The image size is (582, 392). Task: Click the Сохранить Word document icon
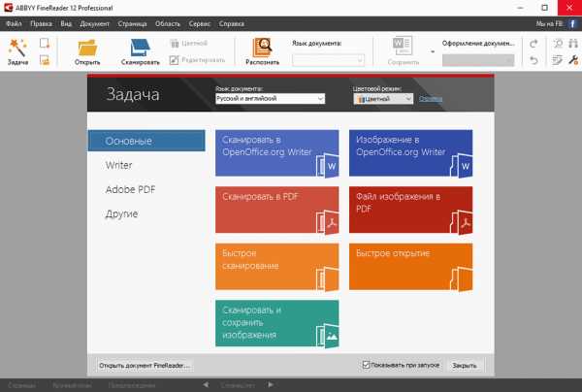coord(403,46)
